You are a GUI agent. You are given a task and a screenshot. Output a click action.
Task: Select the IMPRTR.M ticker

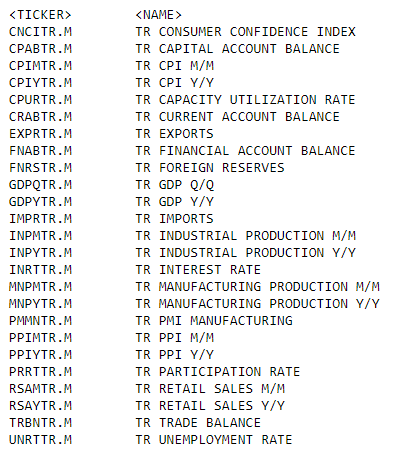pos(40,219)
